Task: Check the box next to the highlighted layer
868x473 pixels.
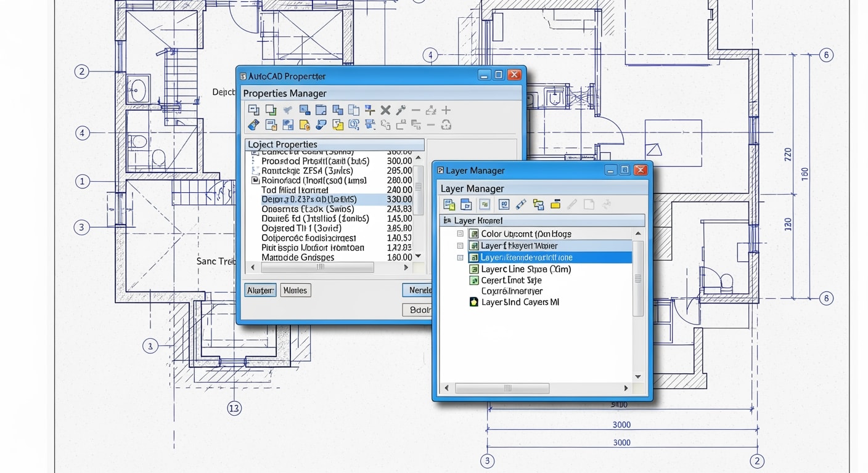Action: click(459, 257)
